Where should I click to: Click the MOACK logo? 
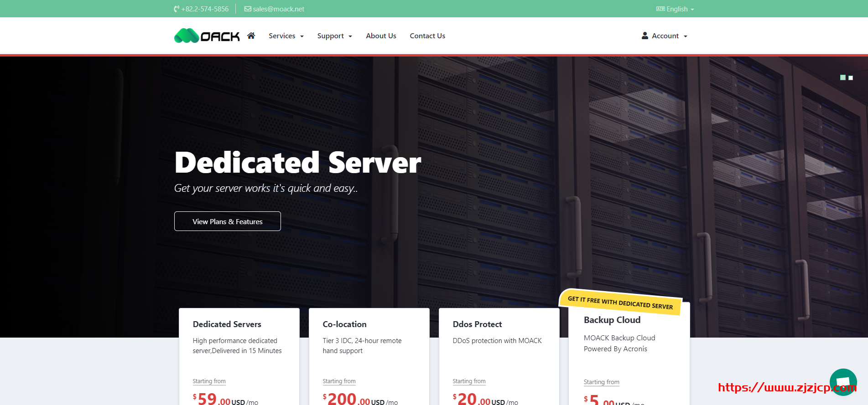click(207, 36)
